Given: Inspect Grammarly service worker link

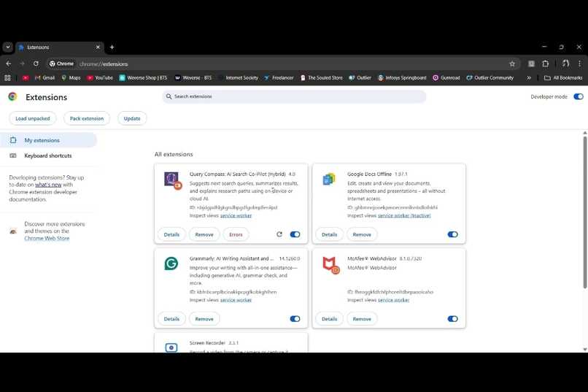Looking at the screenshot, I should tap(236, 300).
